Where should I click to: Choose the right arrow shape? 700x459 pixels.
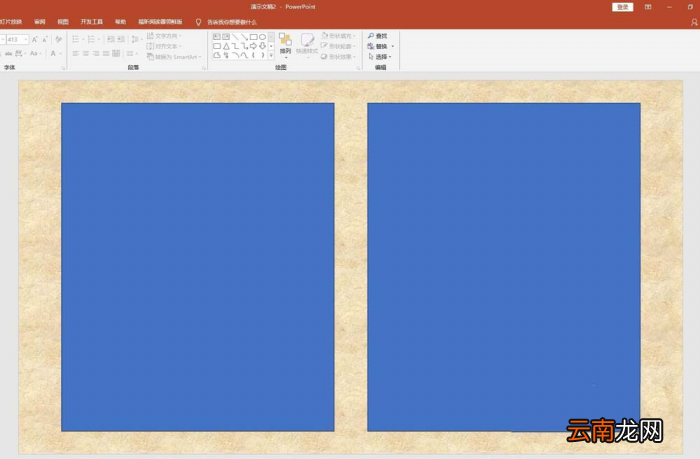pos(253,46)
